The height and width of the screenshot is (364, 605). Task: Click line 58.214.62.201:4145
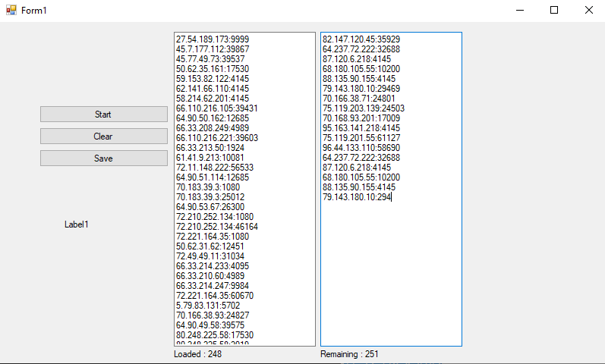click(213, 99)
